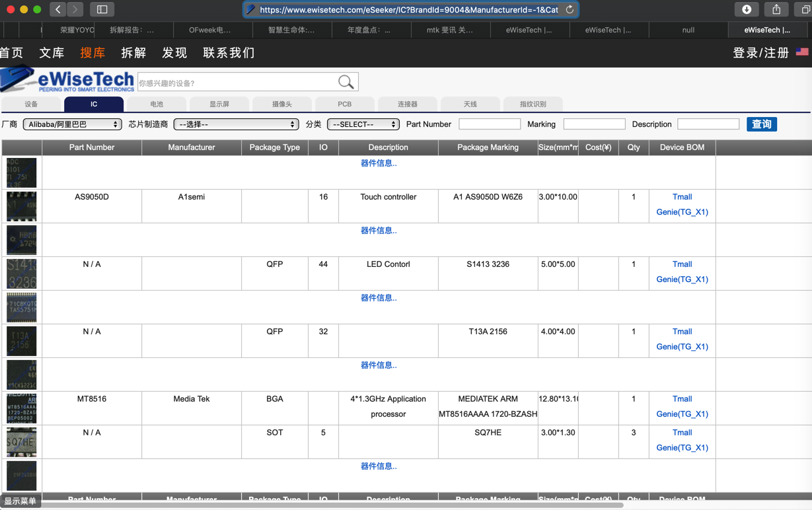Reload the page with the refresh icon
Image resolution: width=812 pixels, height=510 pixels.
(x=570, y=9)
